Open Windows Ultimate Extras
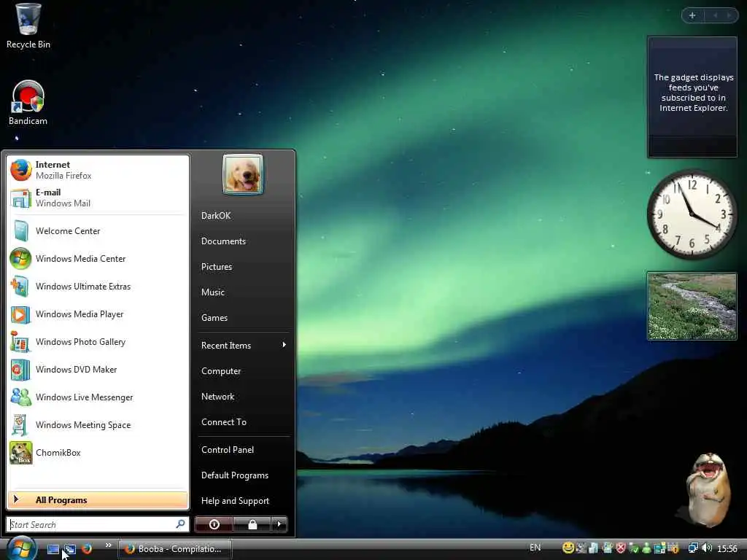The width and height of the screenshot is (747, 560). pyautogui.click(x=98, y=286)
